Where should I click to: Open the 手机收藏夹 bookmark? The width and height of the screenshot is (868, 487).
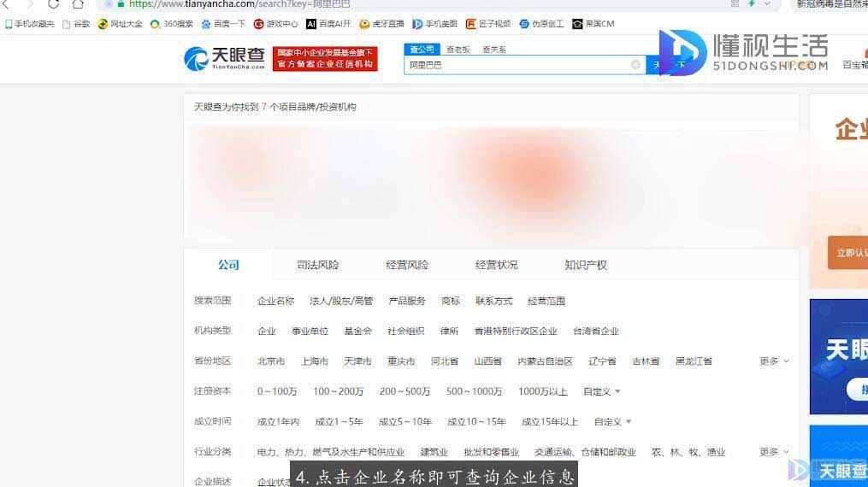pyautogui.click(x=30, y=24)
